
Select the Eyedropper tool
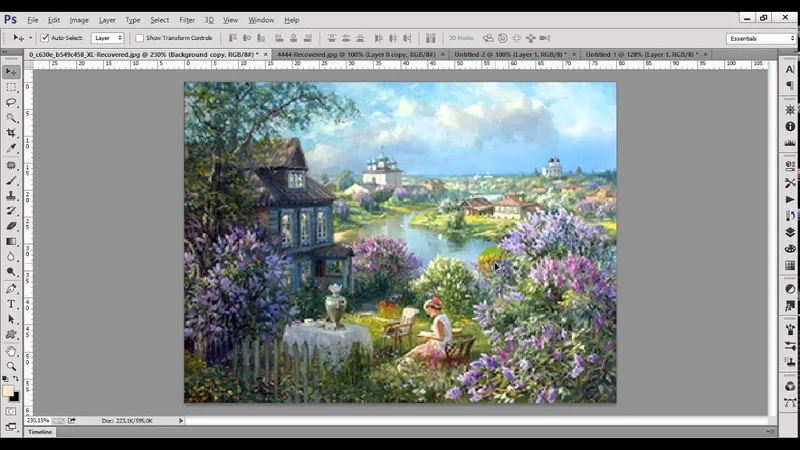(x=11, y=148)
